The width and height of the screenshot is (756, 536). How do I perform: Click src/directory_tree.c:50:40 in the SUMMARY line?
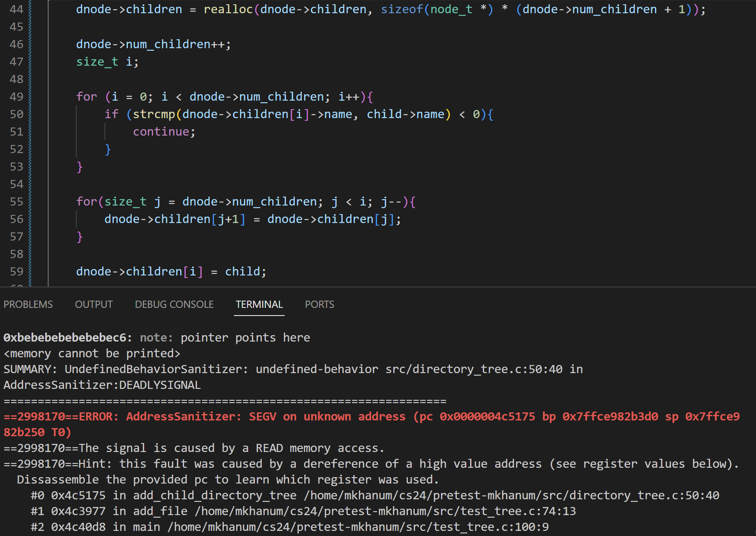pyautogui.click(x=474, y=369)
